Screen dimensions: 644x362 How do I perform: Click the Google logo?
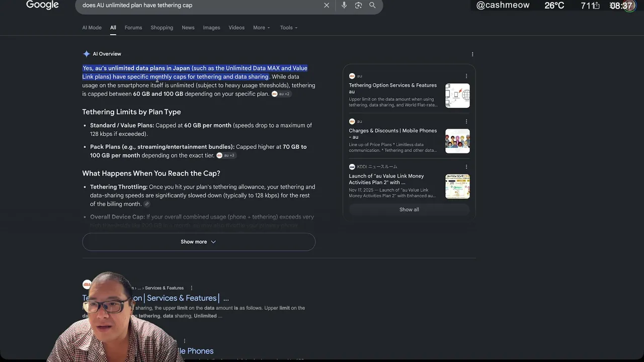click(42, 5)
